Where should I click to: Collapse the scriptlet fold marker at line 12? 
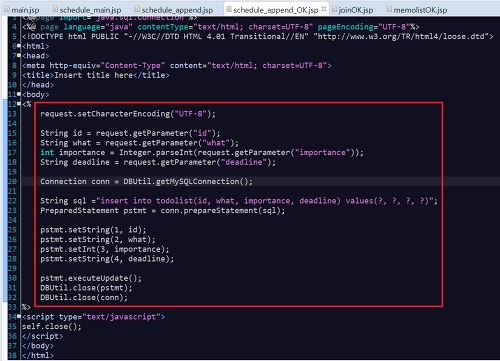click(x=19, y=104)
